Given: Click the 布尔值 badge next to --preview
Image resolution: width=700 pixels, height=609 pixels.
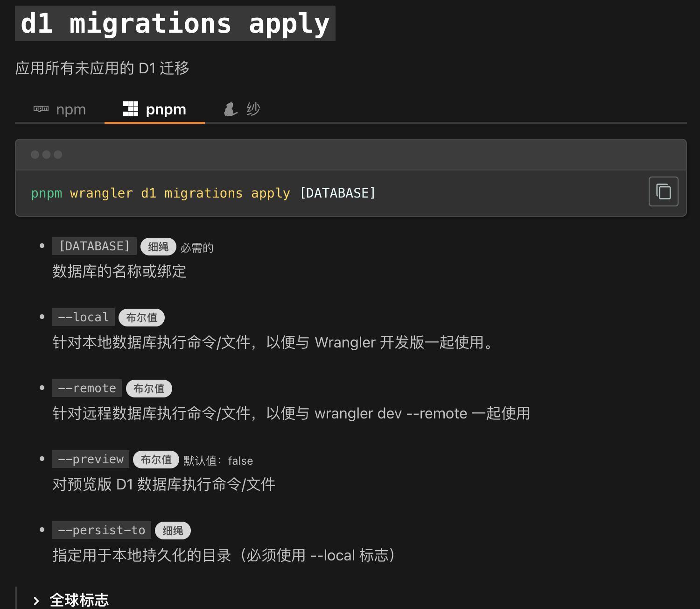Looking at the screenshot, I should [x=156, y=460].
